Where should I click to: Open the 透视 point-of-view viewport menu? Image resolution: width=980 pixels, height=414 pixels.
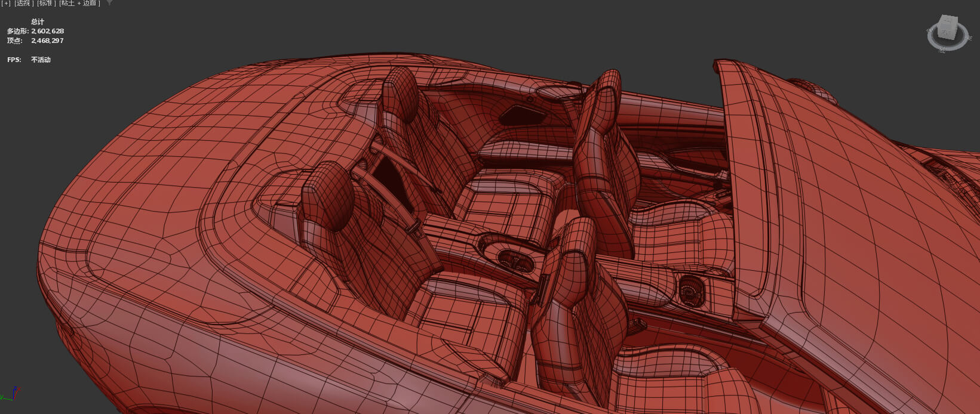click(23, 3)
